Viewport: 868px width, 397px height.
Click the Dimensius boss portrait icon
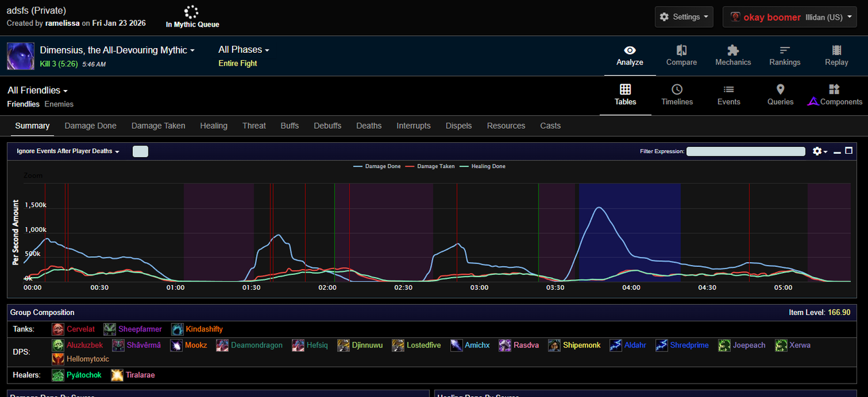pyautogui.click(x=20, y=56)
